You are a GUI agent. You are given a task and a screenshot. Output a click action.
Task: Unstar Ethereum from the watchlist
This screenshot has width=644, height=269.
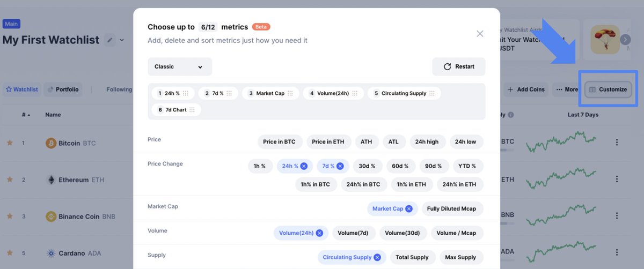coord(9,180)
